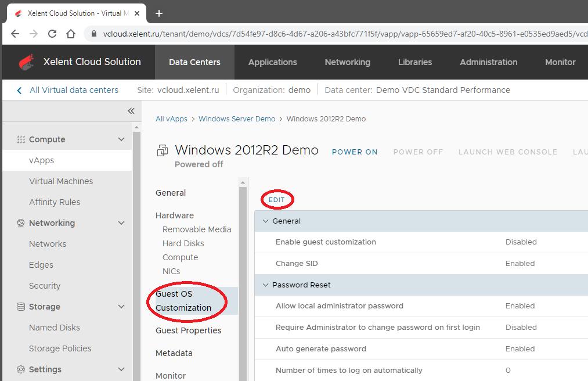Click the Xelent Cloud Solution logo
The image size is (588, 381).
coord(26,62)
